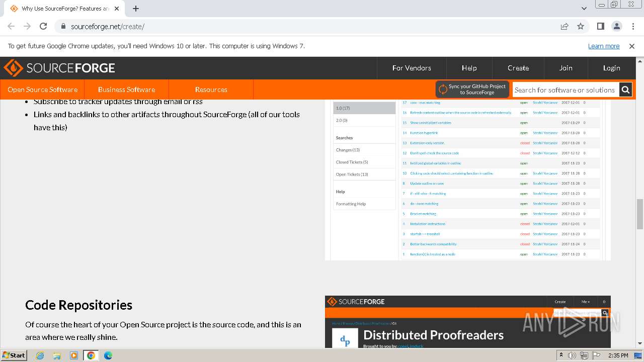The image size is (644, 362).
Task: Click the scrollbar down arrow
Action: pos(640,344)
